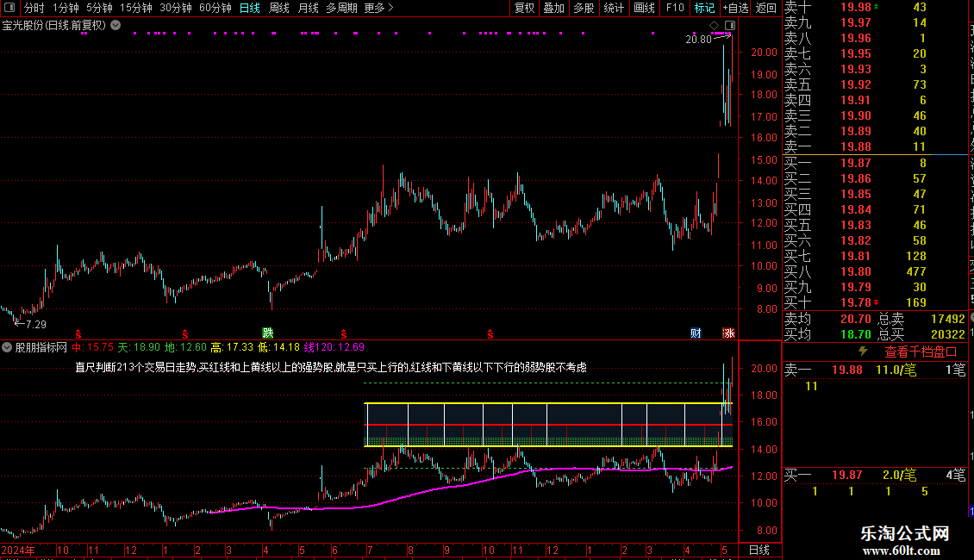Click the 复权 adjustment button
The image size is (974, 560).
click(524, 8)
